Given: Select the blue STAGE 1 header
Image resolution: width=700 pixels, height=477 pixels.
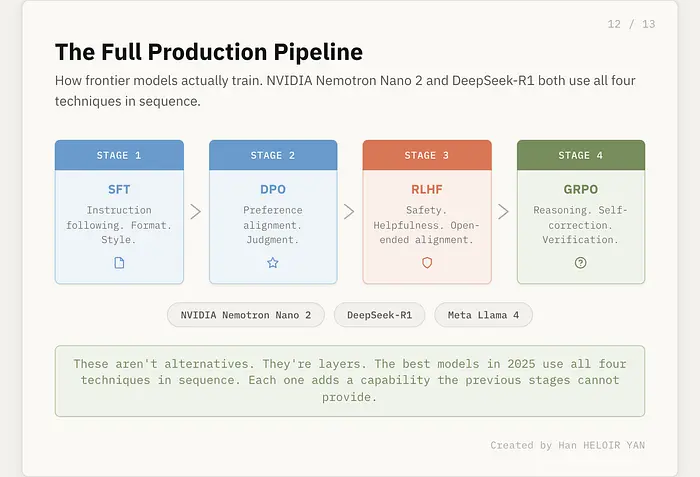Looking at the screenshot, I should point(119,155).
